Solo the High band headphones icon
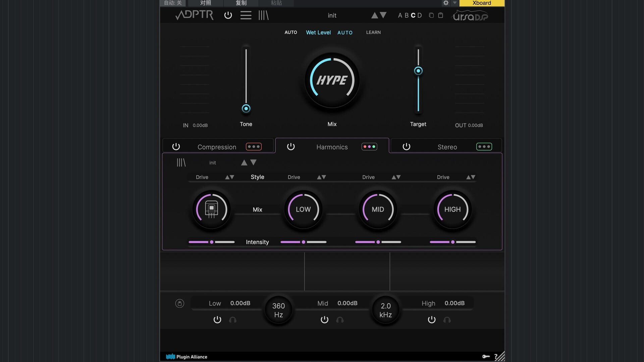This screenshot has width=644, height=362. (x=447, y=320)
